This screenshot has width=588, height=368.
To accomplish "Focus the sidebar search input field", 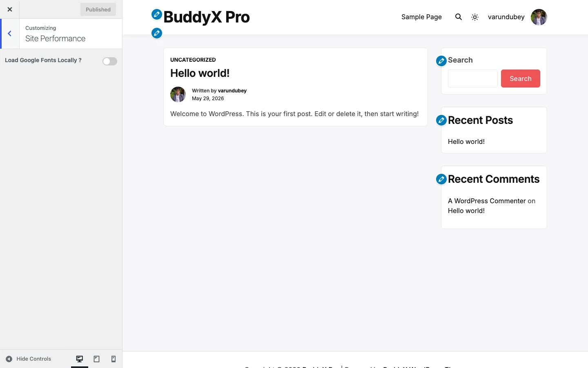I will (x=473, y=79).
